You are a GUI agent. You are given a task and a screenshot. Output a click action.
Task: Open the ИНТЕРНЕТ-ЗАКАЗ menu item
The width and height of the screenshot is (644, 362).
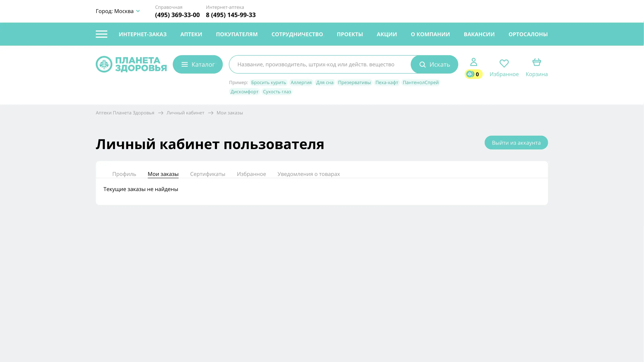pyautogui.click(x=142, y=34)
